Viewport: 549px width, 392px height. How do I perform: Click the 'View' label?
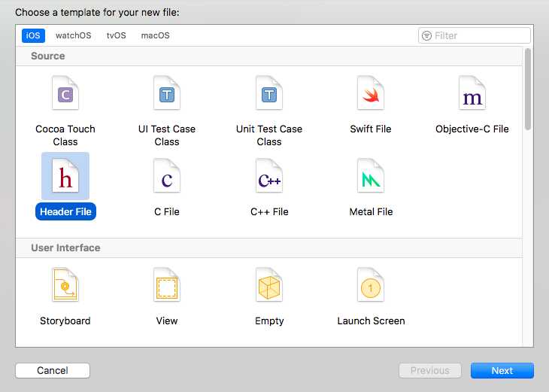167,321
